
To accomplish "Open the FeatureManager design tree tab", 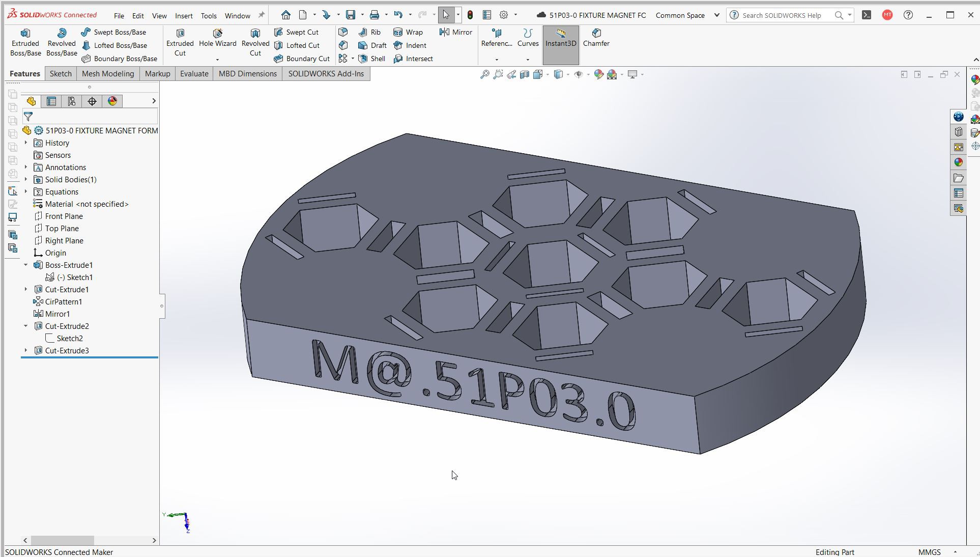I will [x=31, y=101].
